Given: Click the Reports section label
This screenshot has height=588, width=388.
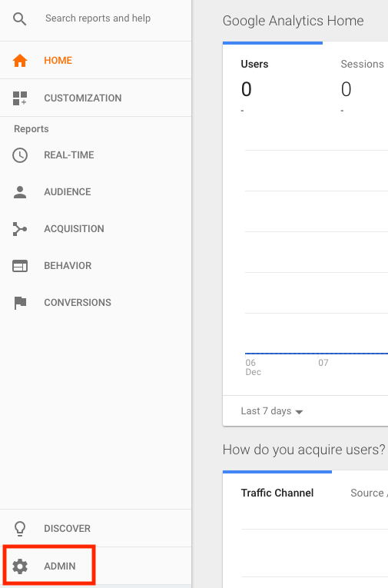Looking at the screenshot, I should (32, 129).
